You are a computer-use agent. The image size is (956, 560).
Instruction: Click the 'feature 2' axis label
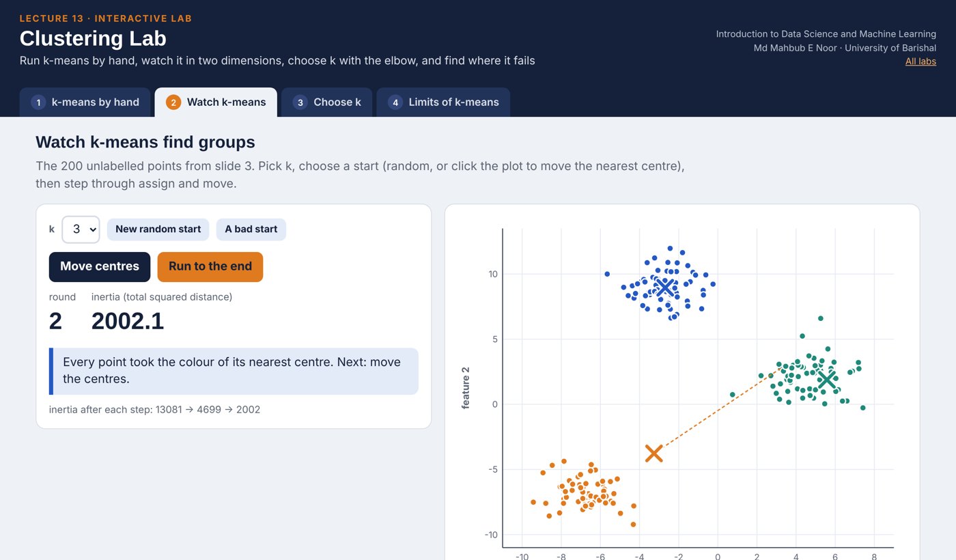466,388
